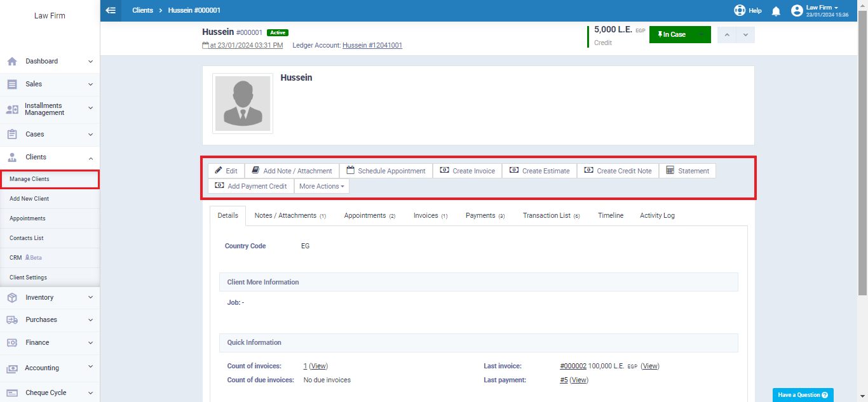Image resolution: width=868 pixels, height=402 pixels.
Task: Expand the Finance sidebar section
Action: tap(50, 342)
